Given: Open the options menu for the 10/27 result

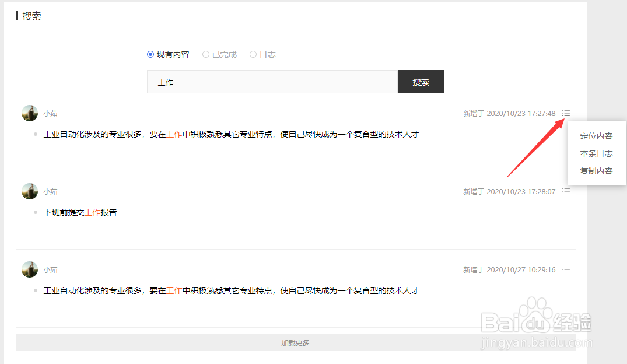Looking at the screenshot, I should coord(565,269).
